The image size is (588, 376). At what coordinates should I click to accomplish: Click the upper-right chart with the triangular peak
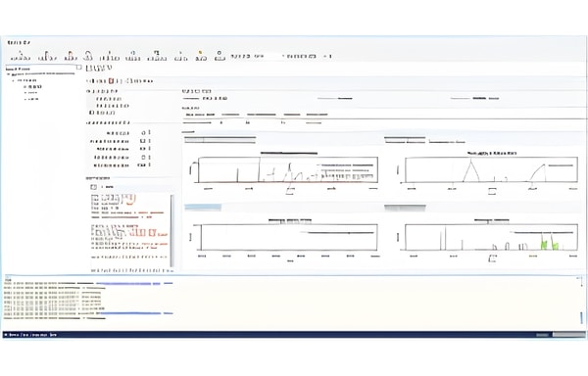point(491,169)
